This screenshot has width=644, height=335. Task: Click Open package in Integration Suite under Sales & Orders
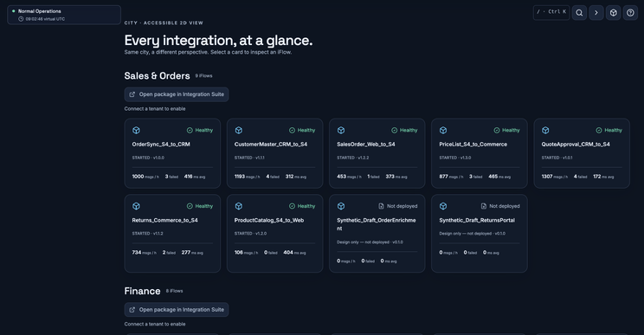177,94
